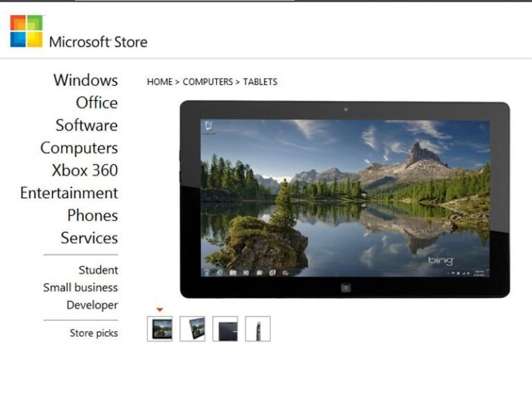Click TABLETS in the breadcrumb
Image resolution: width=532 pixels, height=399 pixels.
tap(260, 82)
